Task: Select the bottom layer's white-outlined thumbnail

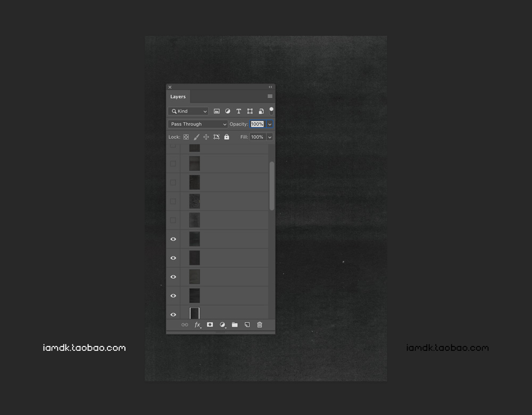Action: [194, 313]
